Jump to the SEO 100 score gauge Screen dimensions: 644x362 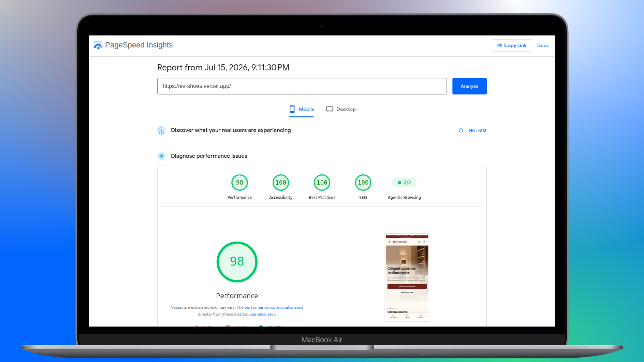click(x=363, y=183)
